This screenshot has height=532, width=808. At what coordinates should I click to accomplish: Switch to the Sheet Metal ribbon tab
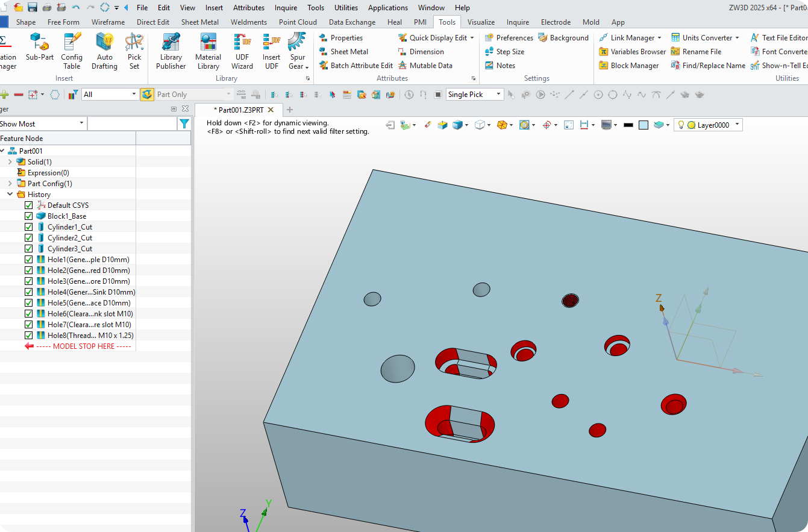point(200,22)
